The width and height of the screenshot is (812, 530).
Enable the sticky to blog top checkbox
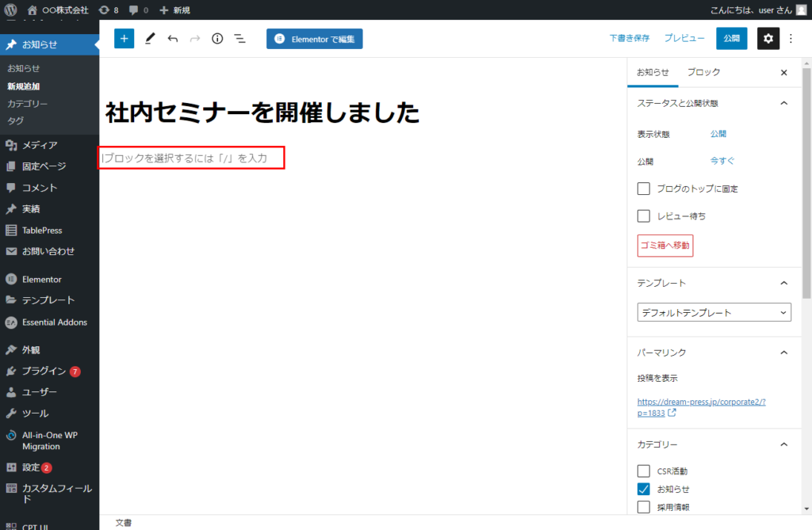pos(644,189)
